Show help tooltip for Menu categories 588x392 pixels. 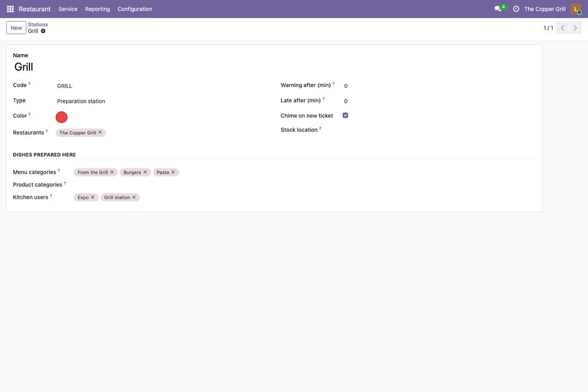58,171
